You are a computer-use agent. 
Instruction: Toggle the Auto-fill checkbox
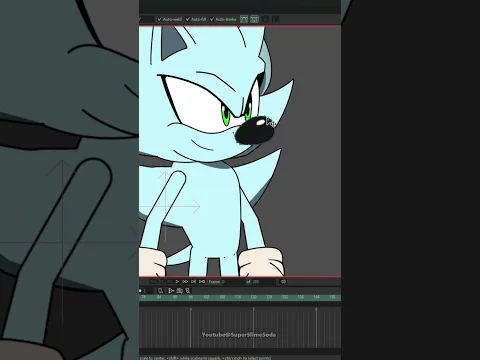coord(188,19)
